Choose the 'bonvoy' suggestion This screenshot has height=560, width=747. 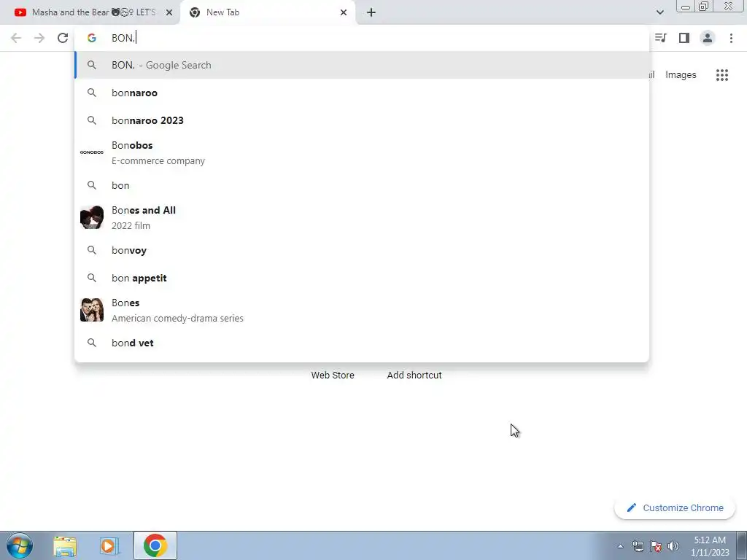pos(362,251)
